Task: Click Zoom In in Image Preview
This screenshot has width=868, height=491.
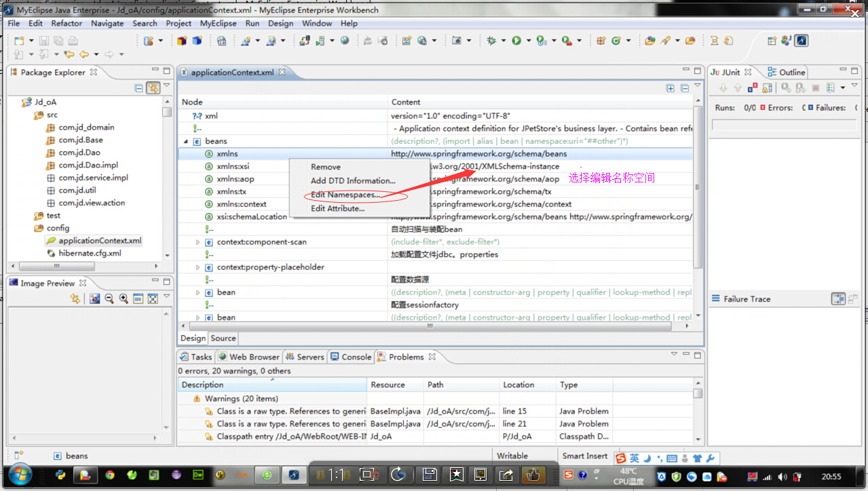Action: pyautogui.click(x=124, y=298)
